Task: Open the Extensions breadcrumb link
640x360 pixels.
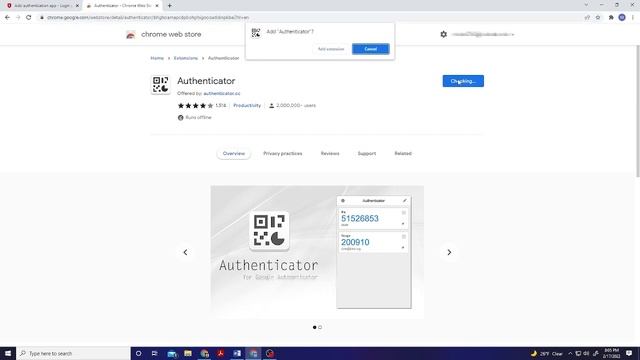Action: click(x=186, y=58)
